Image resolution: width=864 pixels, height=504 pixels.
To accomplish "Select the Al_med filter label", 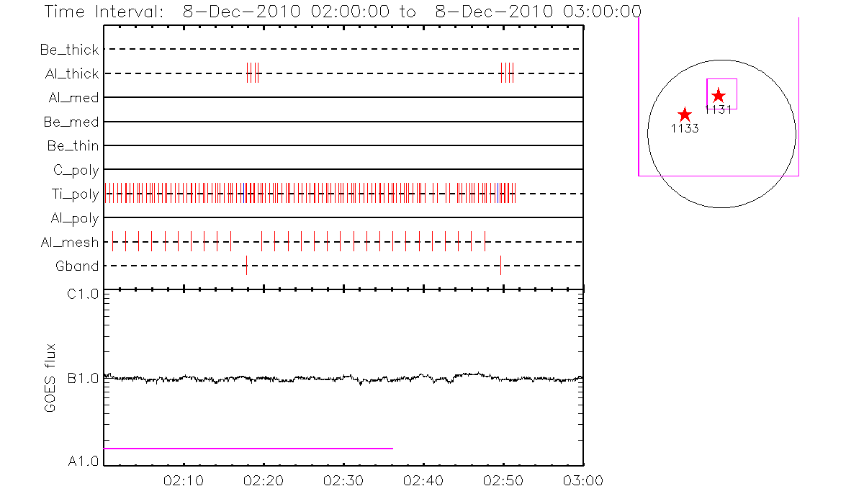I will point(74,98).
